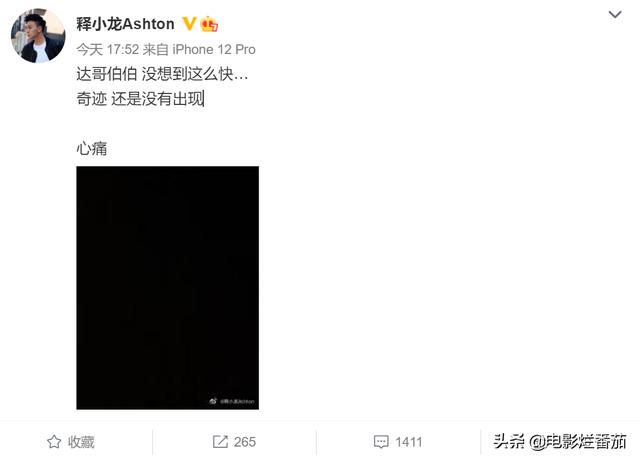This screenshot has height=463, width=640.
Task: Click the Weibo watermark logo on image
Action: [213, 401]
